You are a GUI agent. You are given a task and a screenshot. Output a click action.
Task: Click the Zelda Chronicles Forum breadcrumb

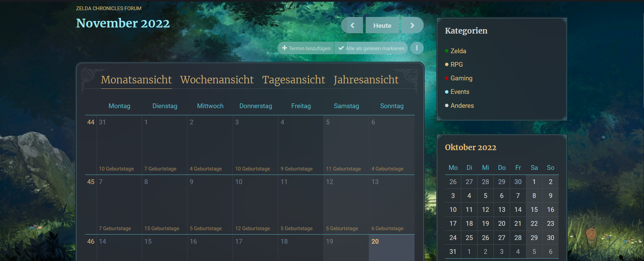[x=109, y=8]
